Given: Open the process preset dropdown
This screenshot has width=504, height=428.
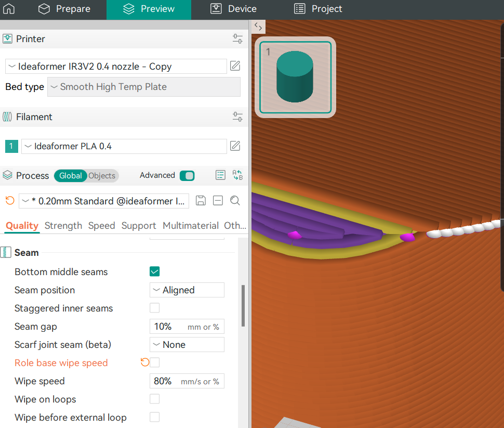Looking at the screenshot, I should click(104, 201).
